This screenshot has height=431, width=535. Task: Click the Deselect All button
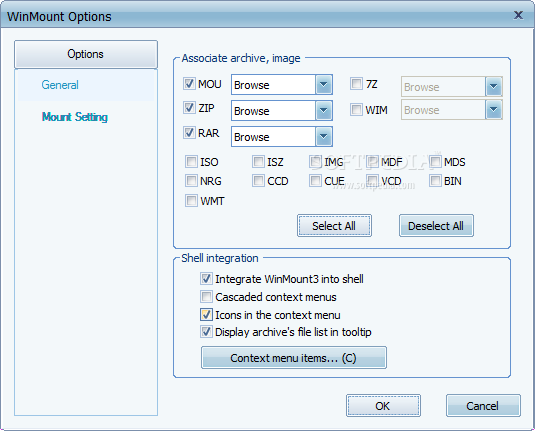pos(436,226)
